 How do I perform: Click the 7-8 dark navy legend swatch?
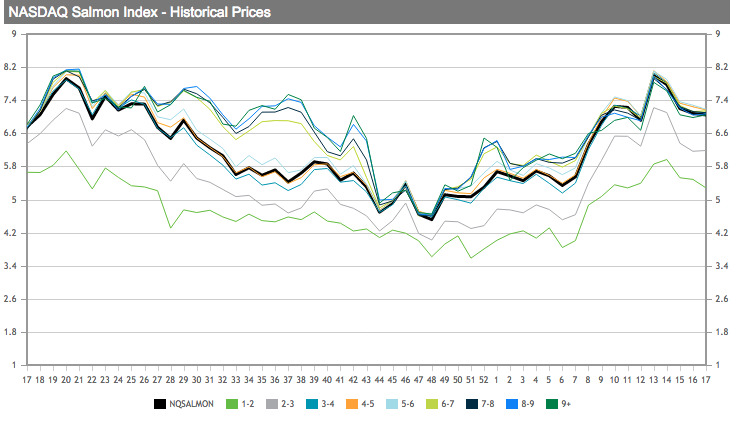coord(472,404)
